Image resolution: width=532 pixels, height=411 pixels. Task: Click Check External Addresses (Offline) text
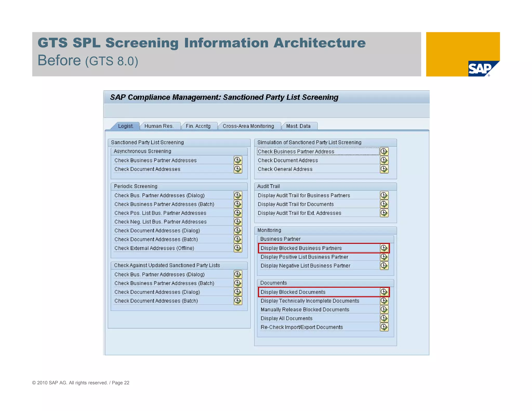[x=154, y=248]
